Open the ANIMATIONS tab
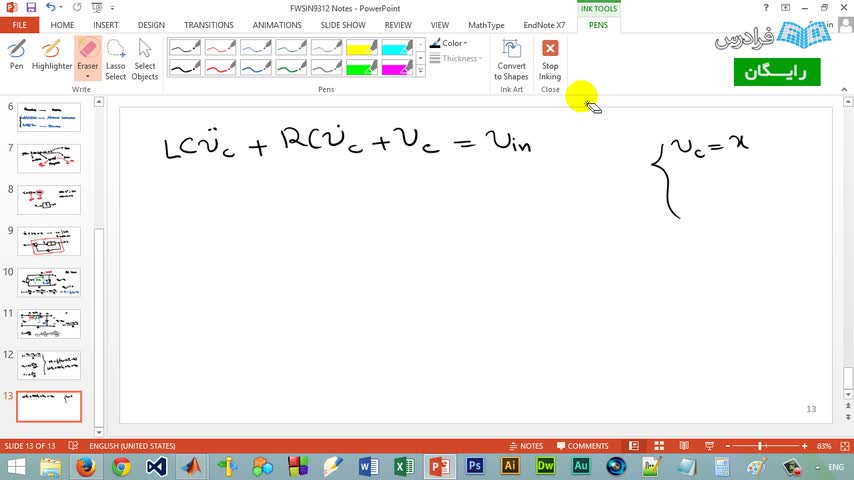The image size is (854, 480). [277, 25]
